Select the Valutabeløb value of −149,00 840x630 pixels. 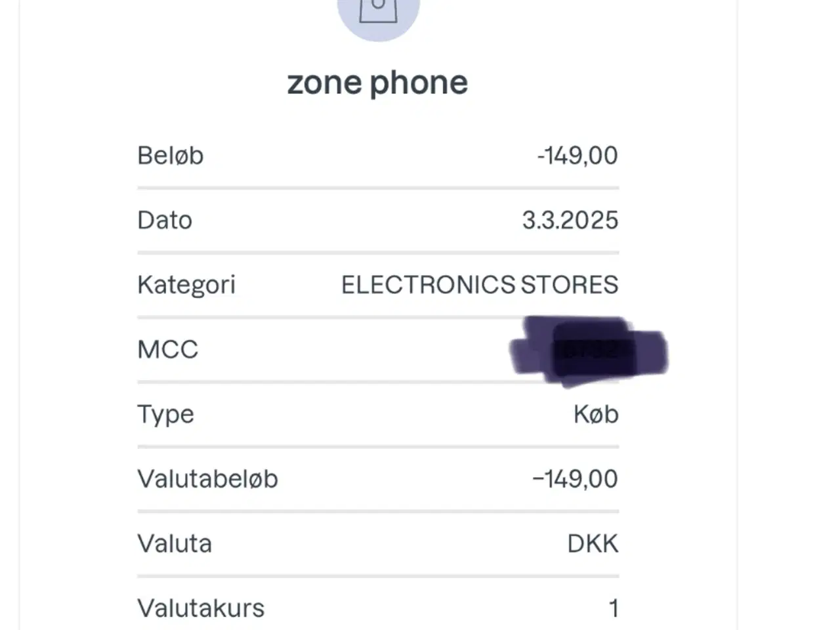(x=575, y=478)
